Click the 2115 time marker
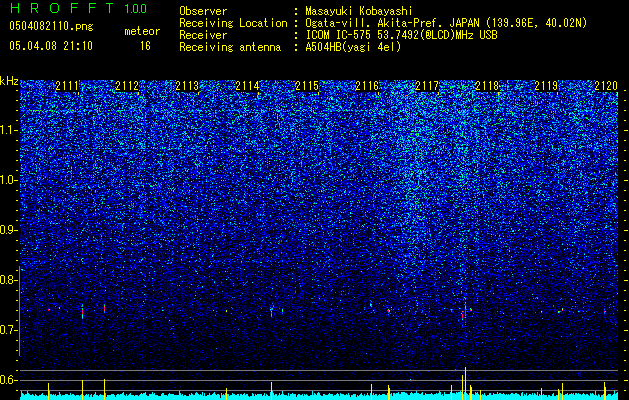This screenshot has width=629, height=400. [x=307, y=86]
